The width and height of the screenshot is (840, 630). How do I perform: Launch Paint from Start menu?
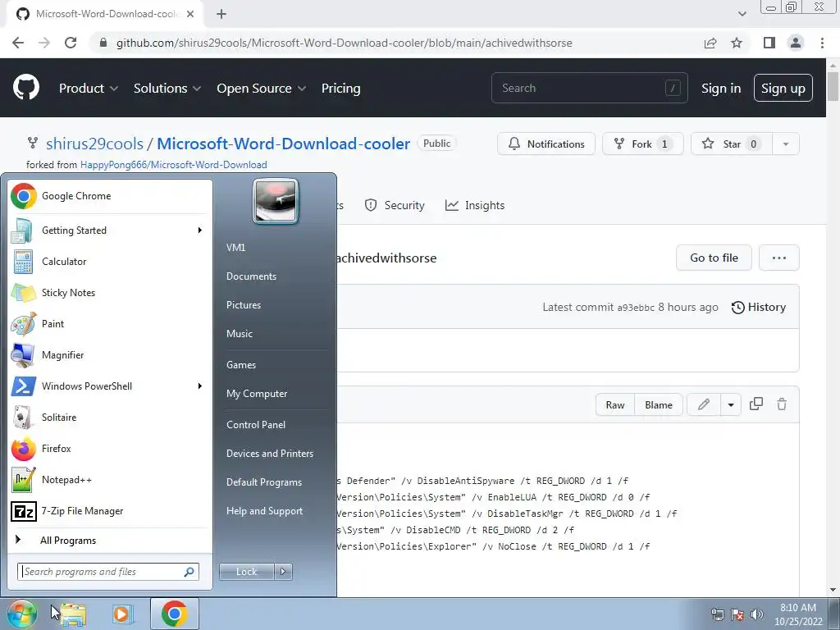pyautogui.click(x=110, y=323)
